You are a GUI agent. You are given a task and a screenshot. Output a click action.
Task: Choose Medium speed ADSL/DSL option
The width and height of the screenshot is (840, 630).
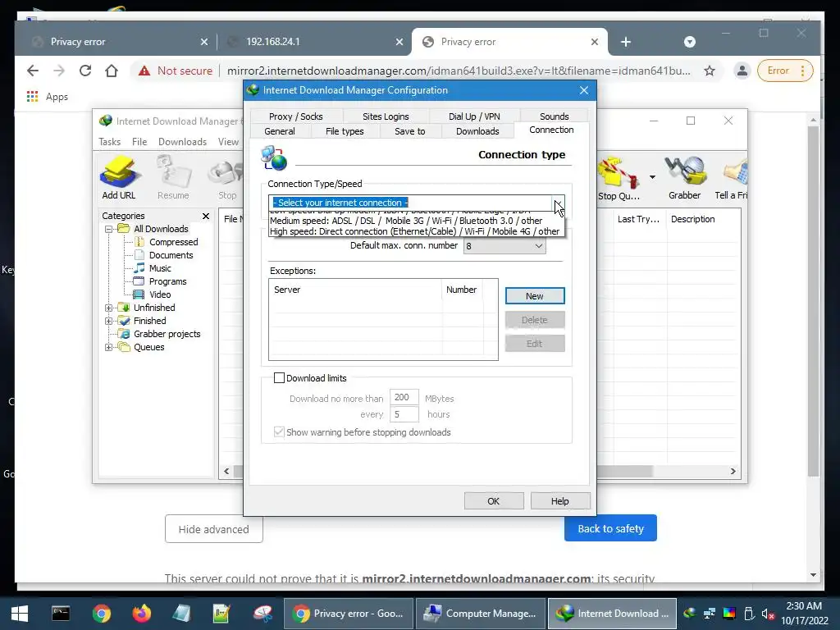click(416, 221)
